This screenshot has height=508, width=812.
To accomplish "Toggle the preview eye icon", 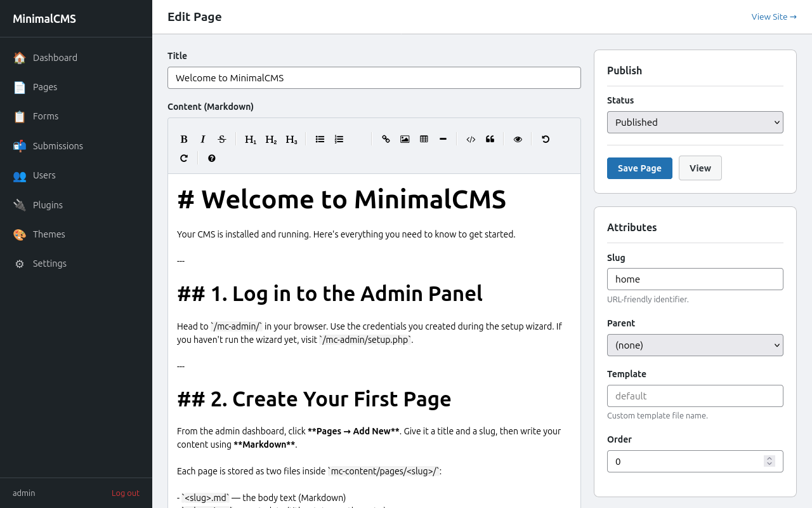I will (518, 139).
